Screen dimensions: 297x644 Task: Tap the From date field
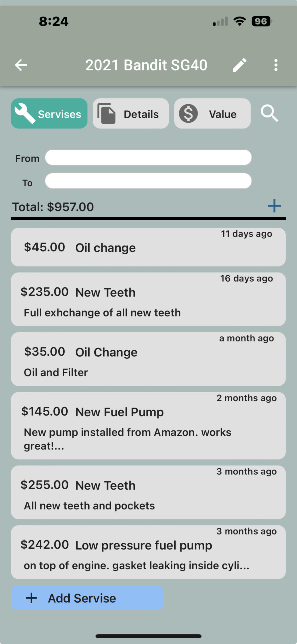click(148, 157)
